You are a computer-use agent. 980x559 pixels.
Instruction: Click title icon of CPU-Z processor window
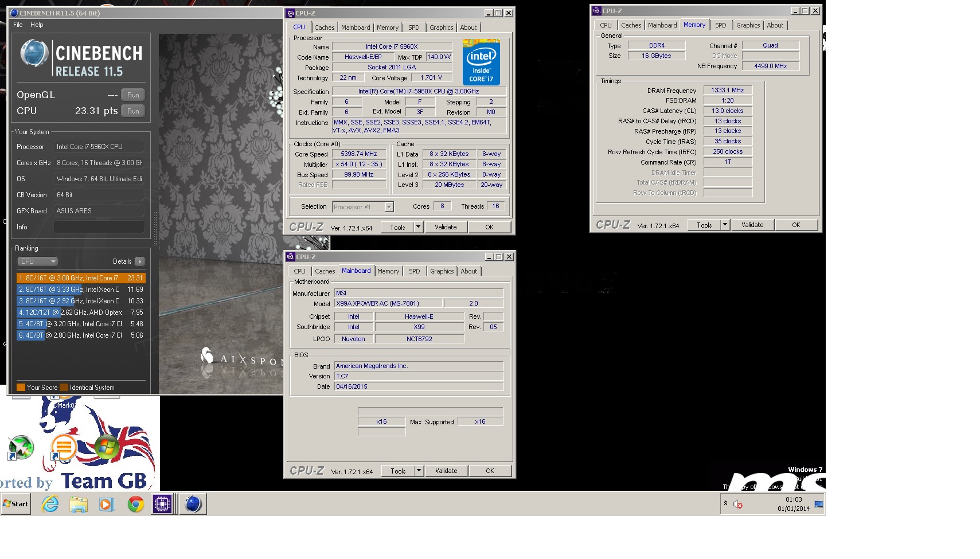coord(290,13)
